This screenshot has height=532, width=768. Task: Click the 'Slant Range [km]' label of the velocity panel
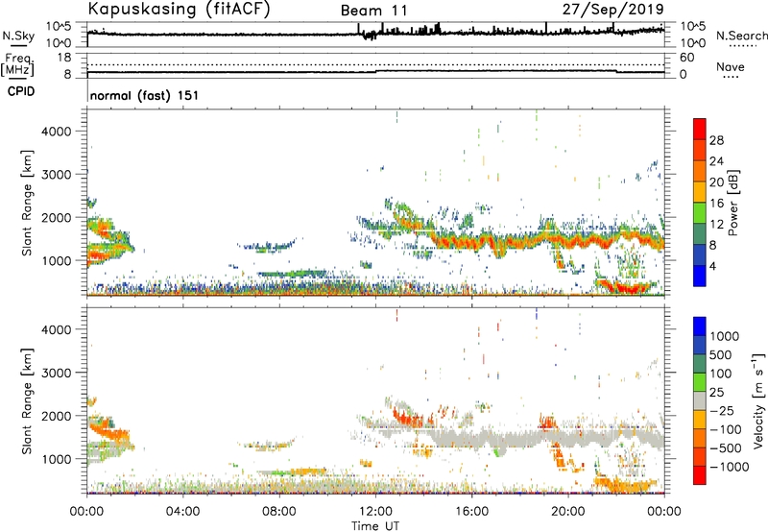click(27, 401)
